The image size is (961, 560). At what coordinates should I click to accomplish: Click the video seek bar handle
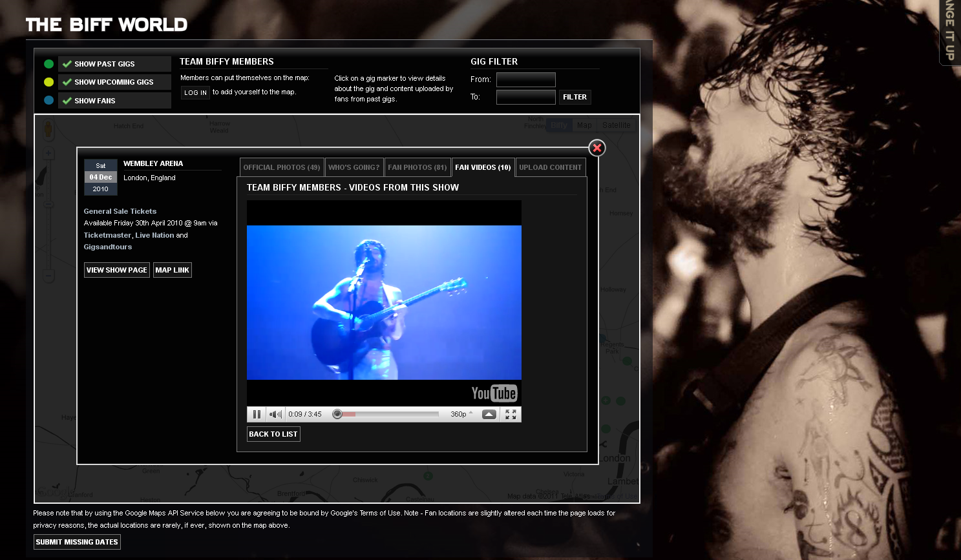337,414
